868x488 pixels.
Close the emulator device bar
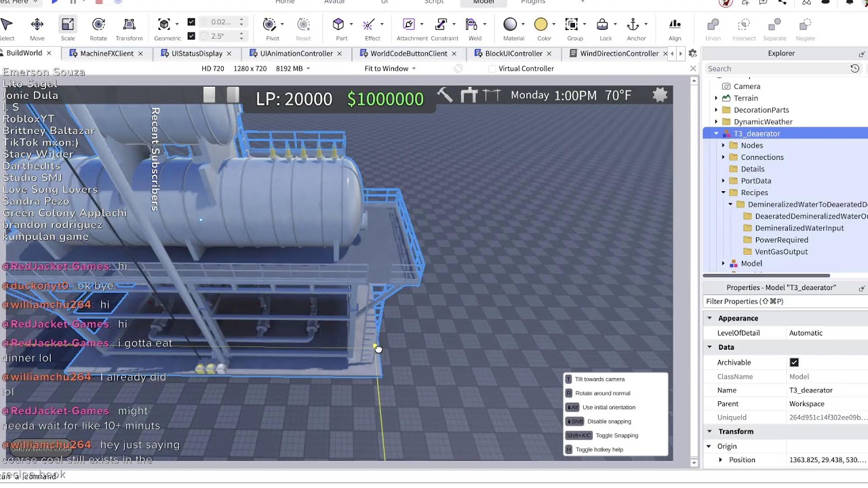[693, 68]
